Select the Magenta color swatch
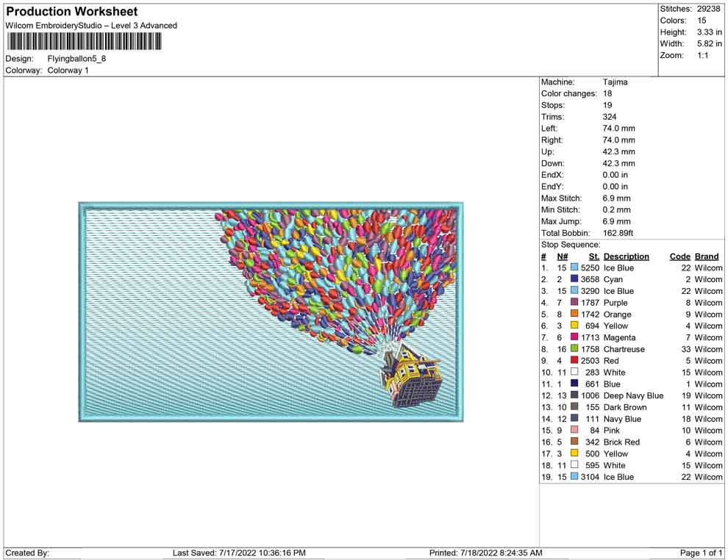This screenshot has width=728, height=560. coord(574,337)
